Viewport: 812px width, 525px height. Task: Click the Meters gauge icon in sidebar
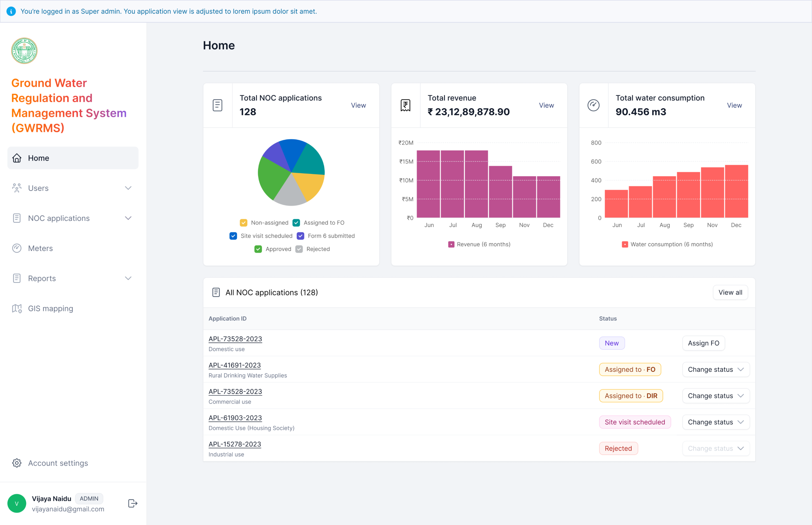coord(17,248)
